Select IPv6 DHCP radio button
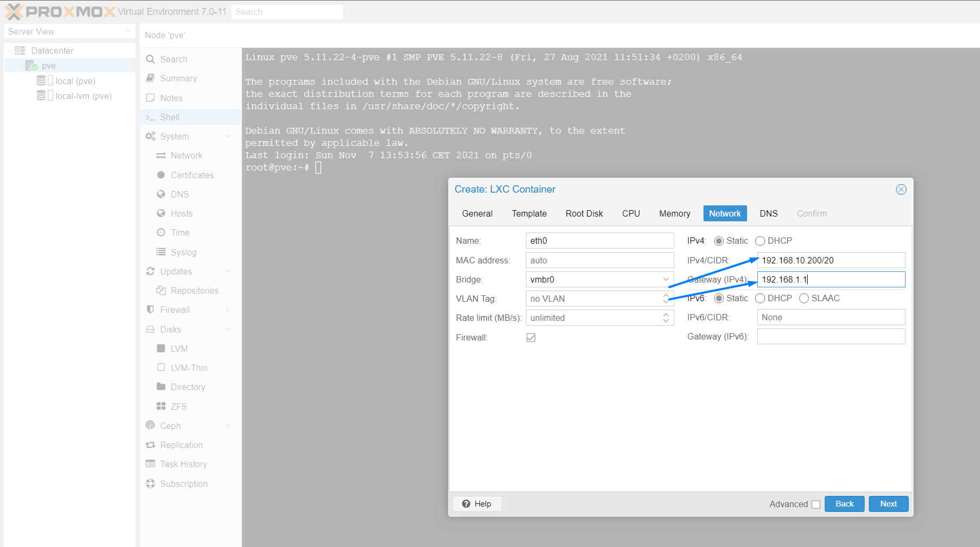The width and height of the screenshot is (980, 547). point(760,299)
